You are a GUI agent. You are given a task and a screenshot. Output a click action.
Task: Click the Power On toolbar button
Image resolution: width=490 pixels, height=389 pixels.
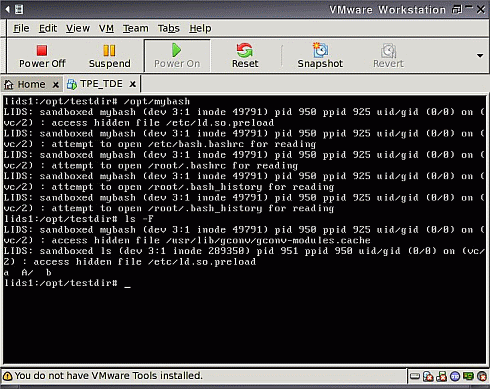click(177, 56)
